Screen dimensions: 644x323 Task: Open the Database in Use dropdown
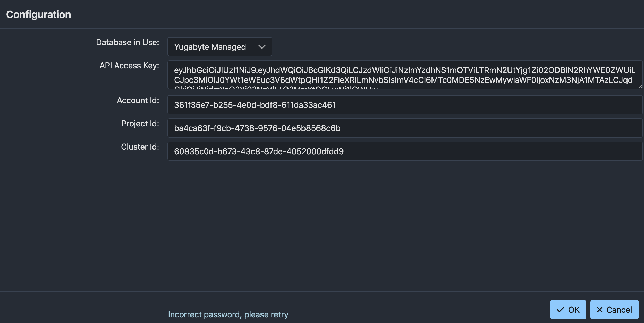pyautogui.click(x=220, y=47)
